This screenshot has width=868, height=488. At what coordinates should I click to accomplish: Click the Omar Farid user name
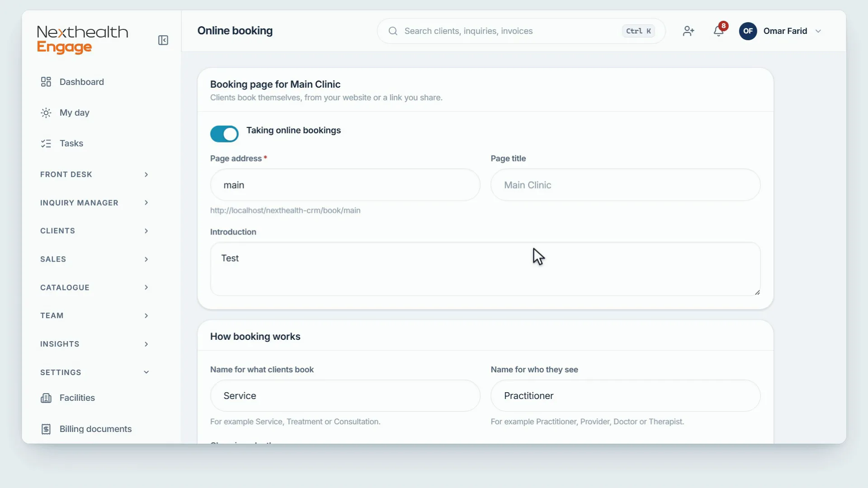tap(785, 31)
